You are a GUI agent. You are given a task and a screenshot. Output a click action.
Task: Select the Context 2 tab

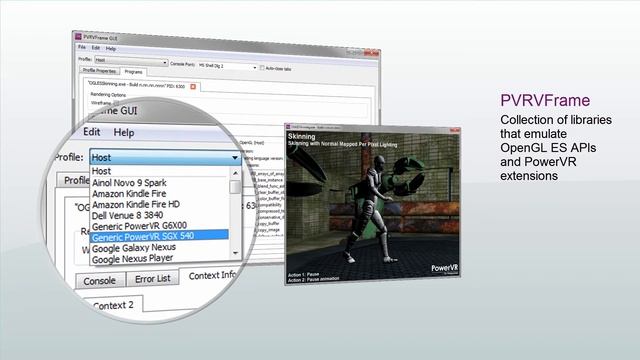pos(113,305)
